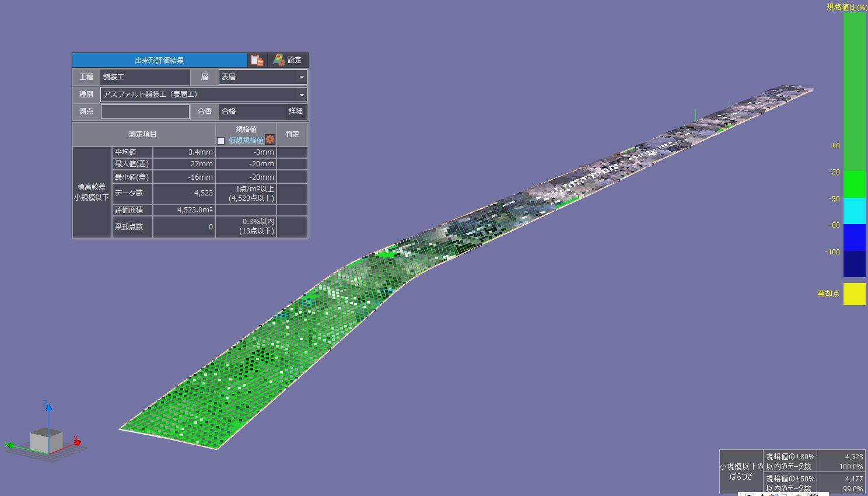The height and width of the screenshot is (496, 868).
Task: Click the blue Z axis arrow on gizmo
Action: tap(48, 404)
